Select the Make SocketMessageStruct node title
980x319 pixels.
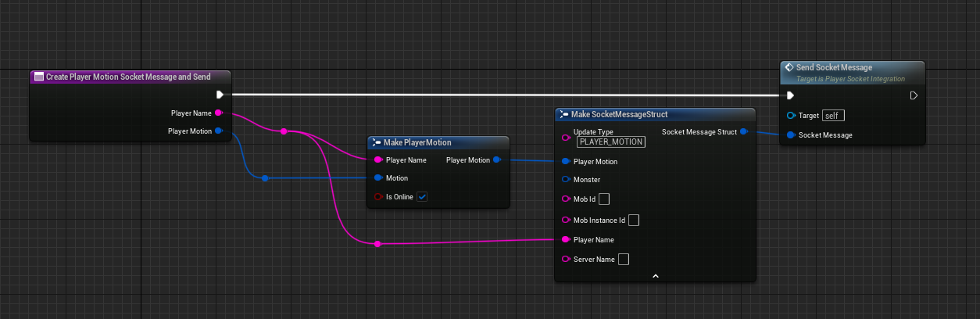pos(619,114)
